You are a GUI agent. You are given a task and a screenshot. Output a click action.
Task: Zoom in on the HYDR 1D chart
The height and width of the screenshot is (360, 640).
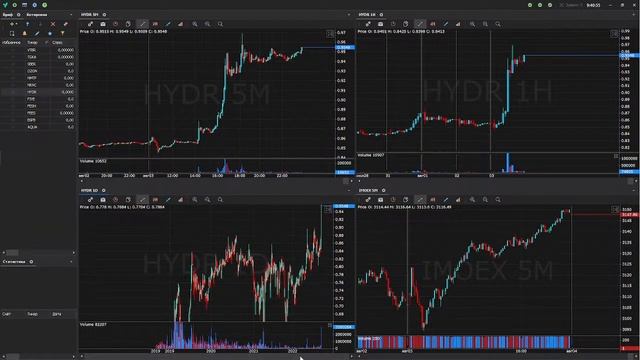[x=195, y=200]
